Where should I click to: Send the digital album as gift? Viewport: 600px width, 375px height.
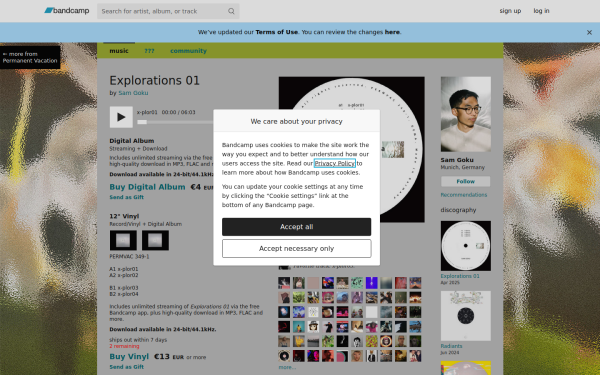127,197
